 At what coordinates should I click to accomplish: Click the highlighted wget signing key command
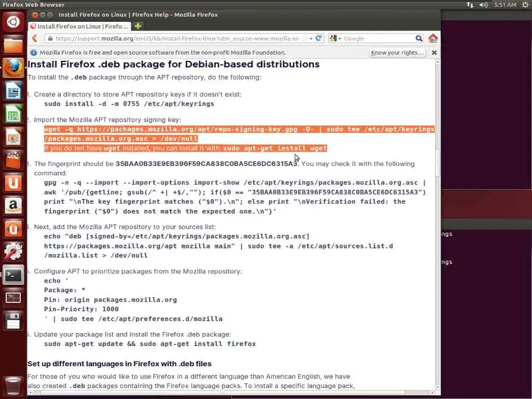239,134
